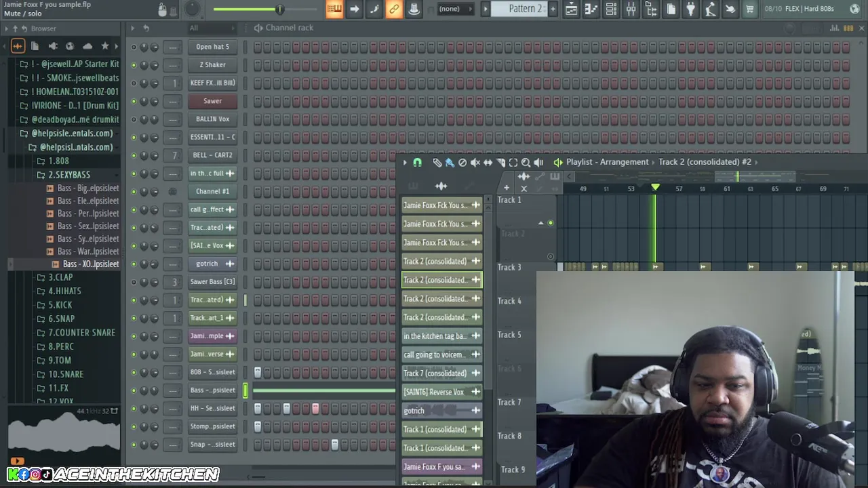
Task: Open the Browser options menu arrow
Action: pos(7,28)
